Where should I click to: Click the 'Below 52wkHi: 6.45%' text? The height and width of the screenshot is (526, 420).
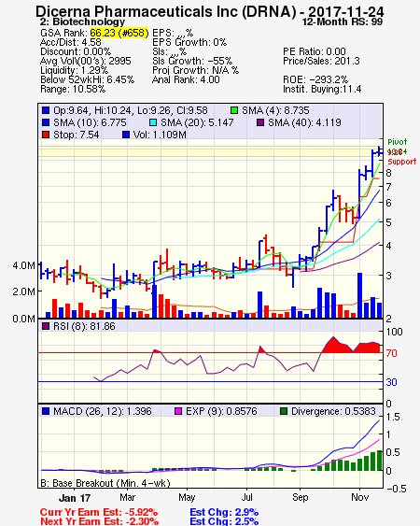[x=87, y=79]
